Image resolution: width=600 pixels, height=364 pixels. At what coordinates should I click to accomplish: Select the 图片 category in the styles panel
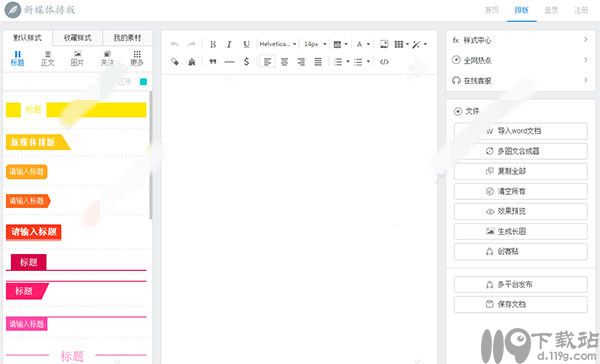click(x=77, y=58)
